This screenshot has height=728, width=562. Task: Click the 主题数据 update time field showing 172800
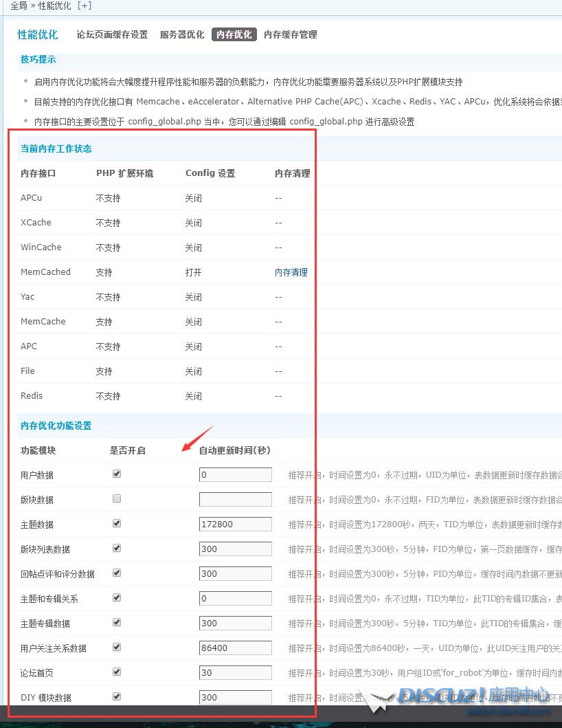(x=235, y=525)
